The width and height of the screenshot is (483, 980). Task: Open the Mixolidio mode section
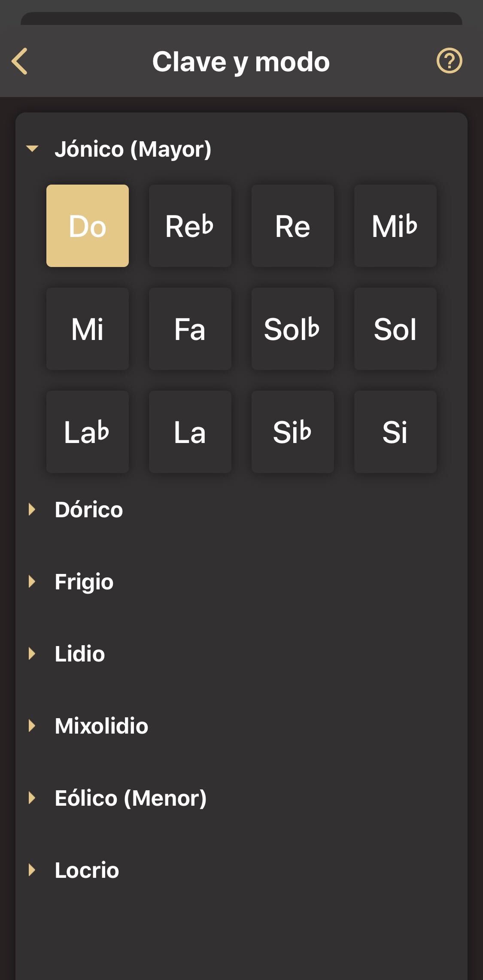[x=101, y=726]
